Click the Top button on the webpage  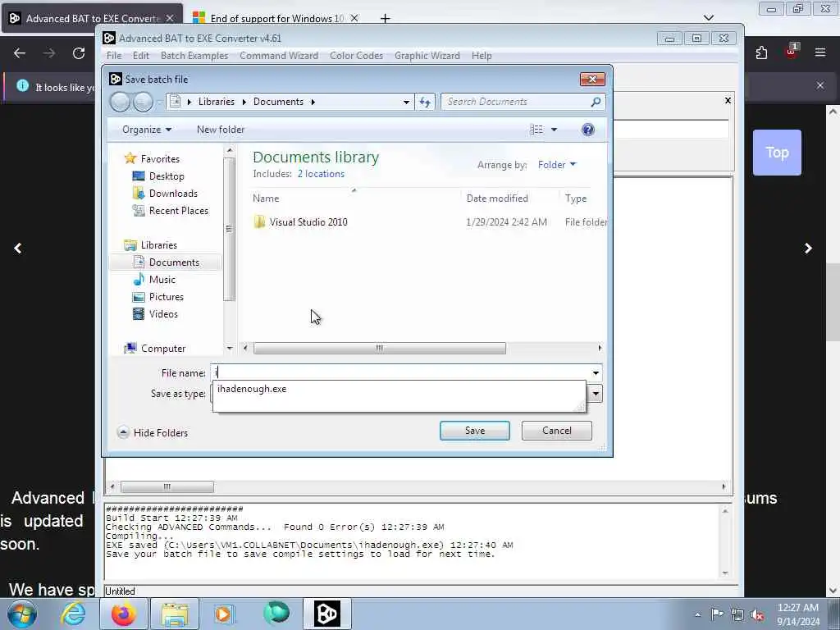coord(777,153)
